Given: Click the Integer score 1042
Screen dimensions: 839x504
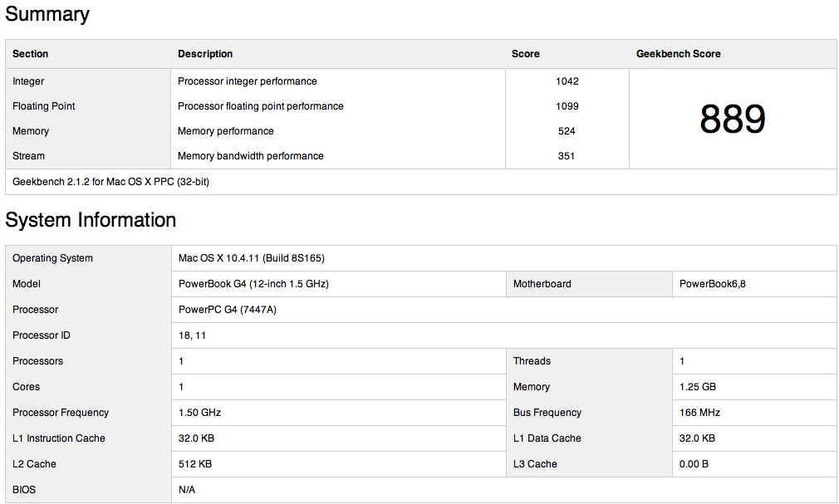Looking at the screenshot, I should coord(567,81).
